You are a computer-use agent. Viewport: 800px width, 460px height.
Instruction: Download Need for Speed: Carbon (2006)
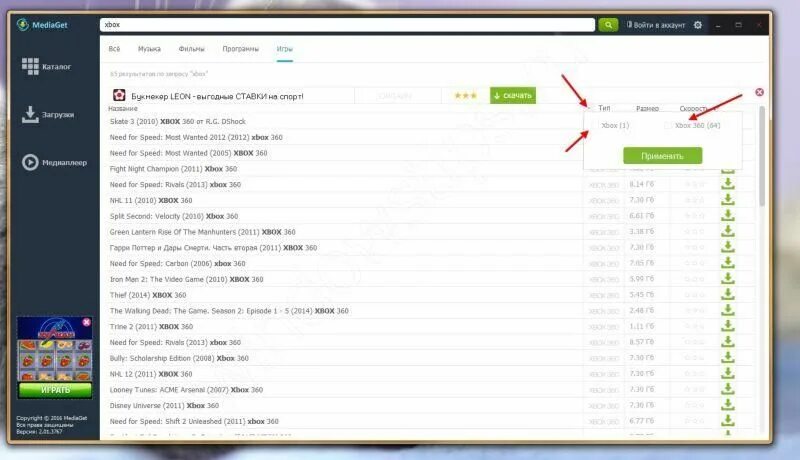click(728, 263)
